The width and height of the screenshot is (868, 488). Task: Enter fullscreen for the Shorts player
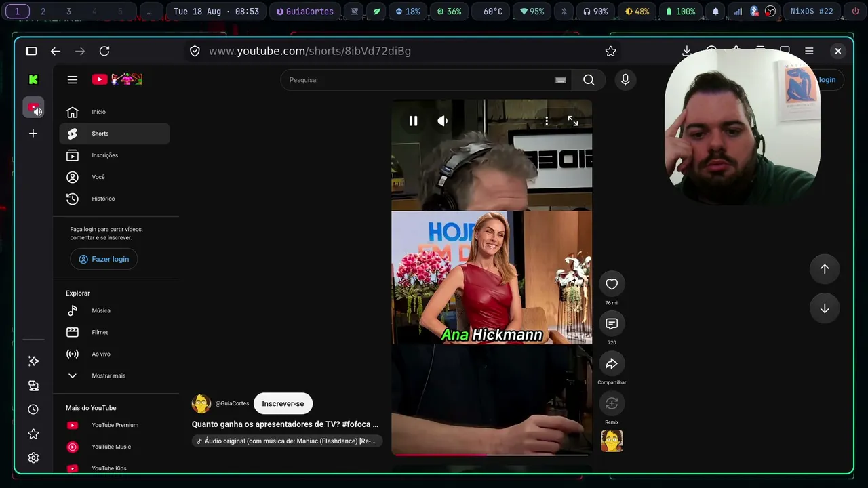pos(573,121)
